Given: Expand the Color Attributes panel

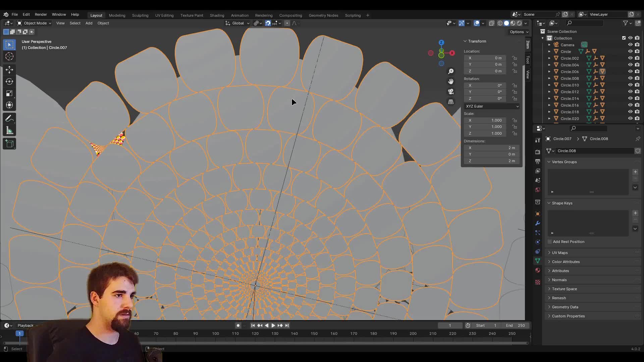Looking at the screenshot, I should pyautogui.click(x=566, y=262).
